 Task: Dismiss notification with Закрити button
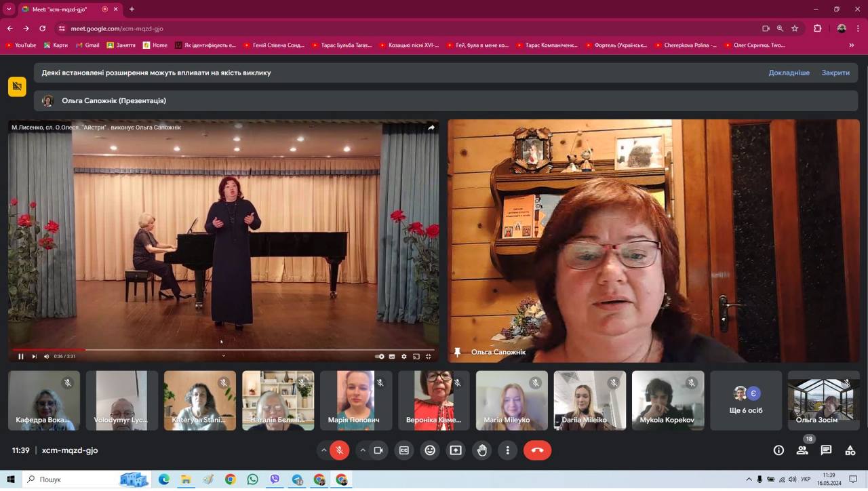tap(835, 73)
